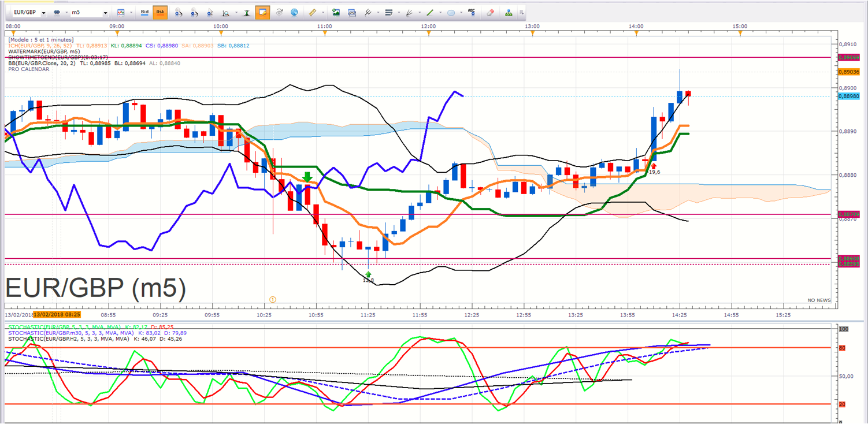Click the blue globe icon

click(x=294, y=12)
